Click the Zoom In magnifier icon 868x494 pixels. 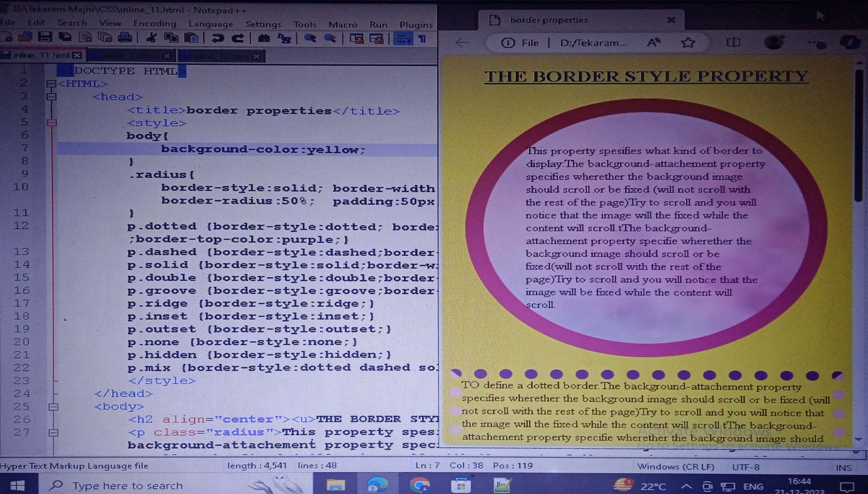point(310,38)
